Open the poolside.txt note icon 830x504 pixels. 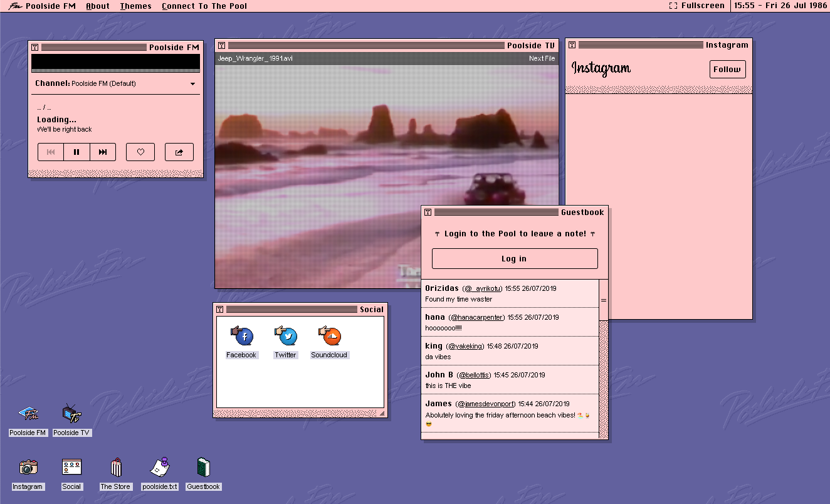(160, 474)
